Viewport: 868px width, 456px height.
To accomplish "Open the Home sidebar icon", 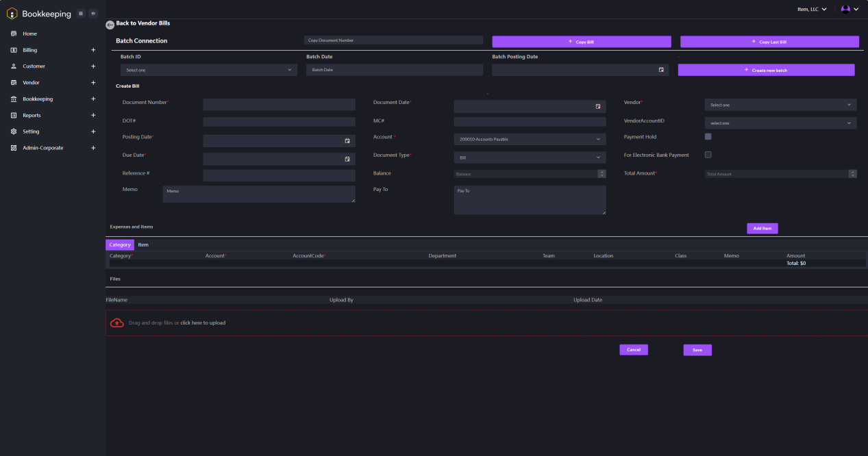I will (14, 33).
